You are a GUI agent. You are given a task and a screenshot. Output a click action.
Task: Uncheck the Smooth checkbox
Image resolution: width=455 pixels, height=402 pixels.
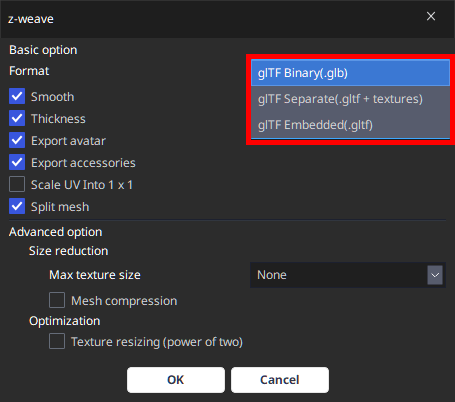click(x=17, y=97)
